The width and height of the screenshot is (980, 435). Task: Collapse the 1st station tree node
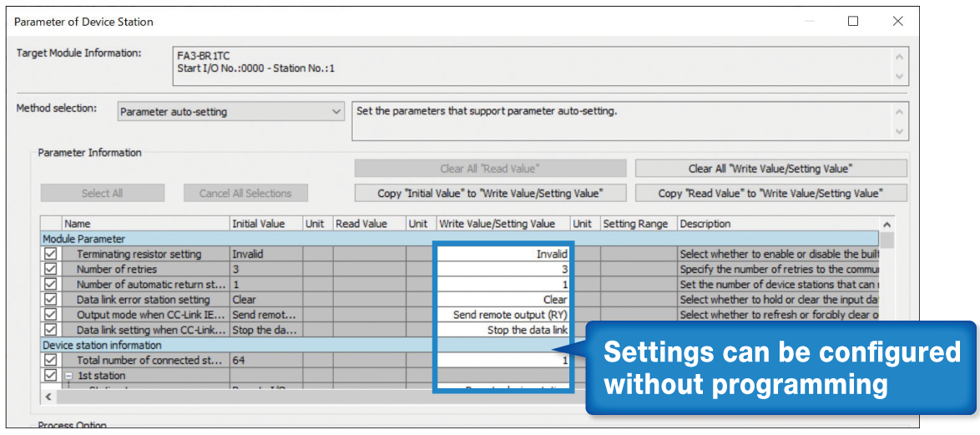[68, 376]
